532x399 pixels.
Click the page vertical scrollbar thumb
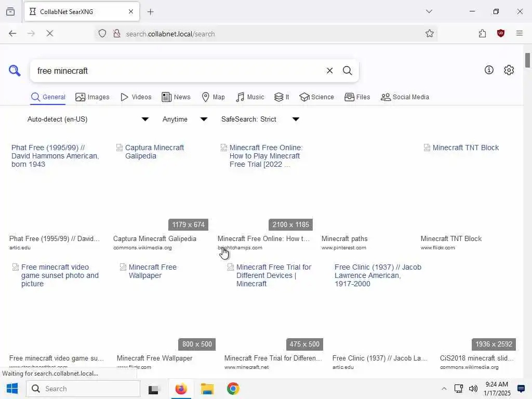coord(528,60)
